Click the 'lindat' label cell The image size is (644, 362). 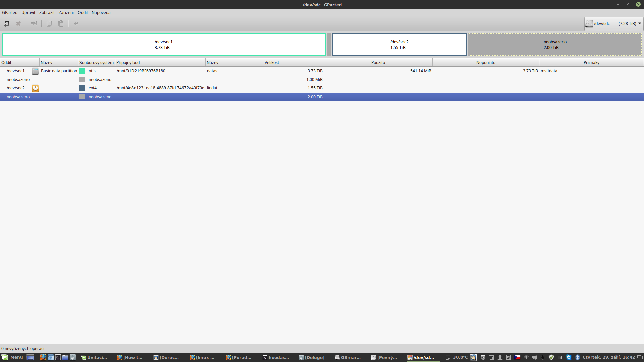pos(212,88)
